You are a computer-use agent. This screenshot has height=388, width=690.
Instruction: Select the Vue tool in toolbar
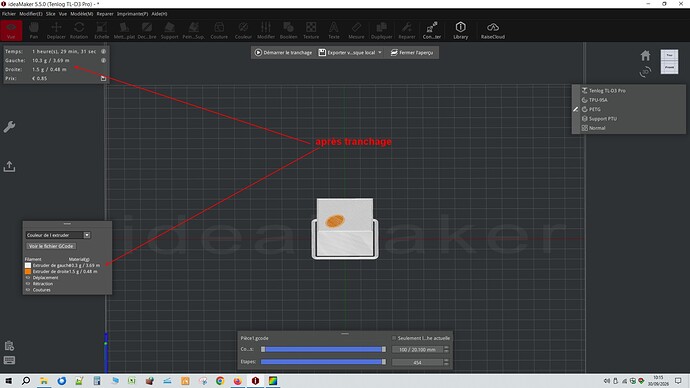click(x=11, y=30)
